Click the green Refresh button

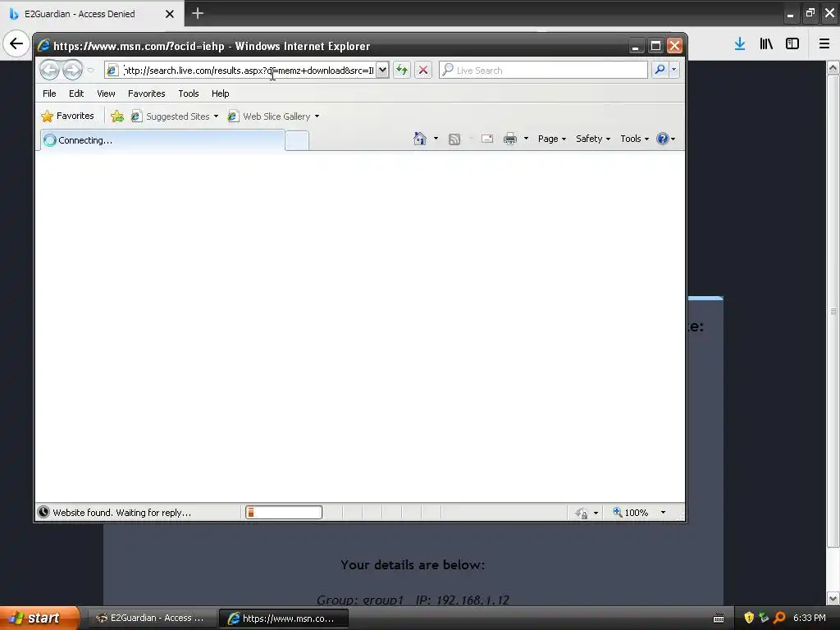(x=402, y=71)
